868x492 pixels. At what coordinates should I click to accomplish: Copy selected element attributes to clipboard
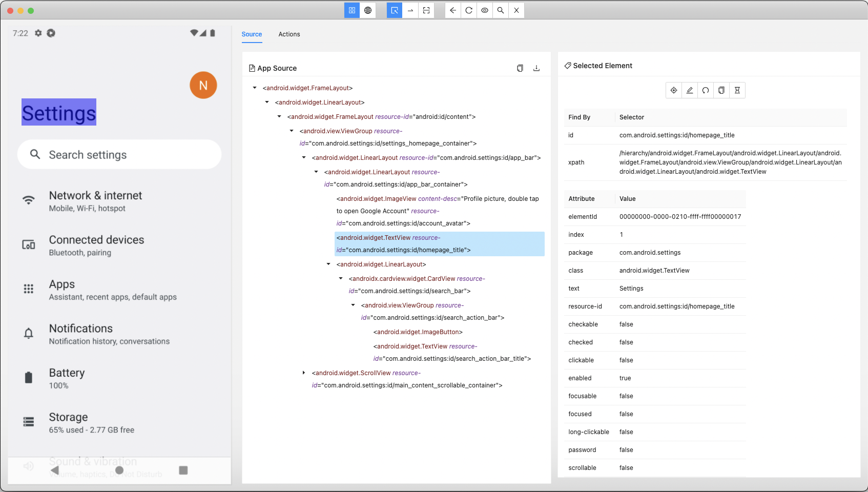(721, 90)
